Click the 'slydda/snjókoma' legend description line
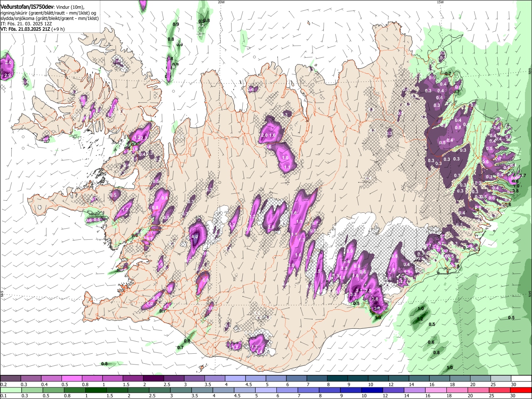 49,18
